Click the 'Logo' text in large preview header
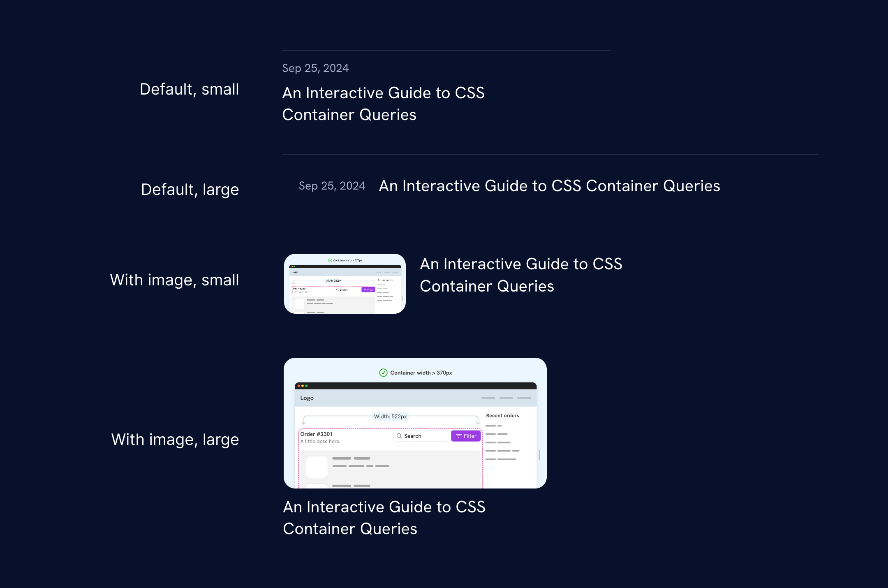888x588 pixels. 307,398
